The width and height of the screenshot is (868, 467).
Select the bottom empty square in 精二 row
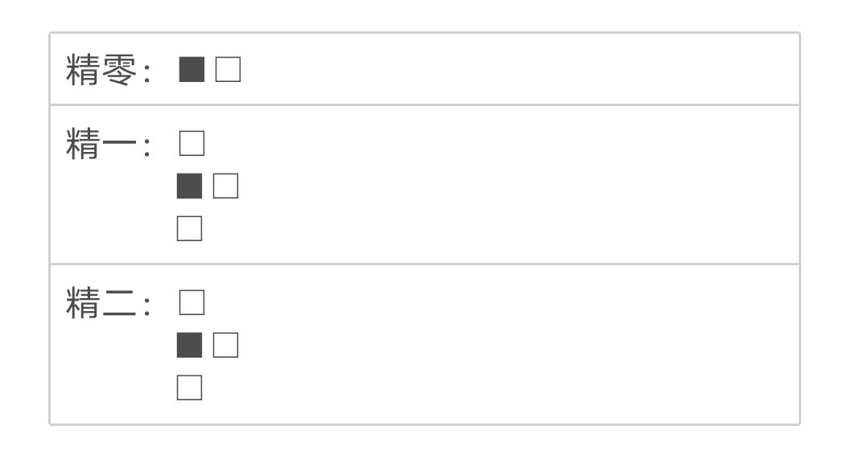tap(190, 388)
